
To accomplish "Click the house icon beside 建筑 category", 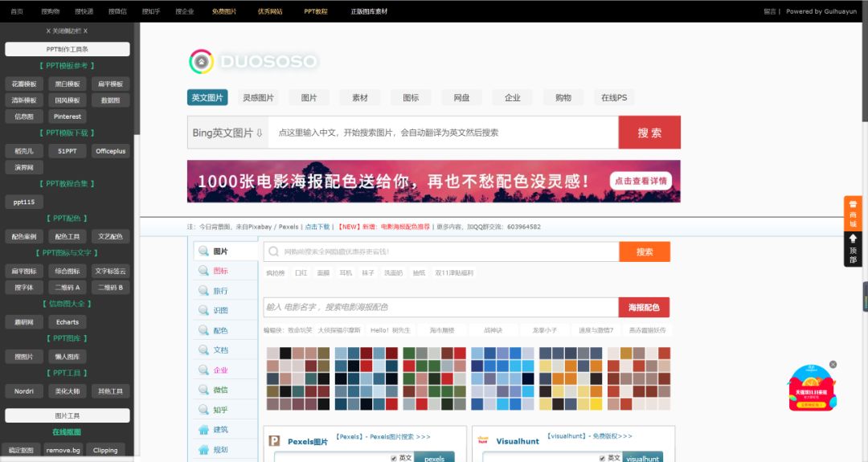I will point(203,429).
